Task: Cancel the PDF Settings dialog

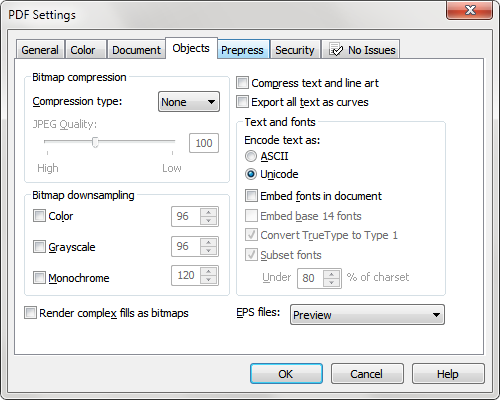Action: click(367, 373)
